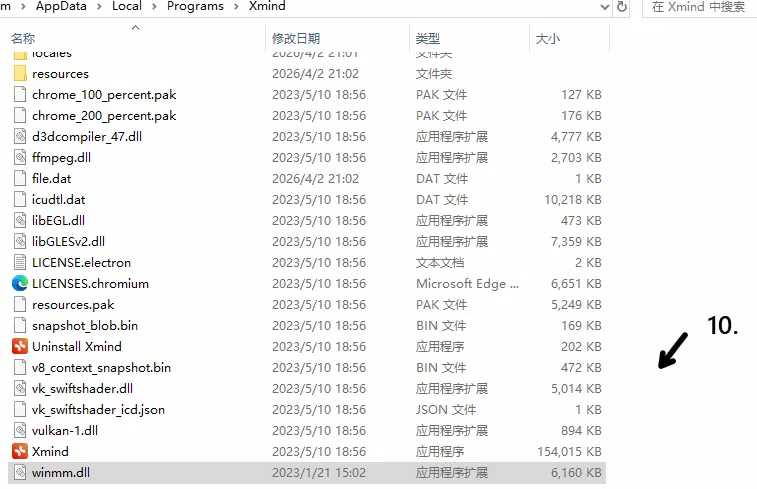
Task: Click the libEGL.dll file icon
Action: [x=20, y=221]
